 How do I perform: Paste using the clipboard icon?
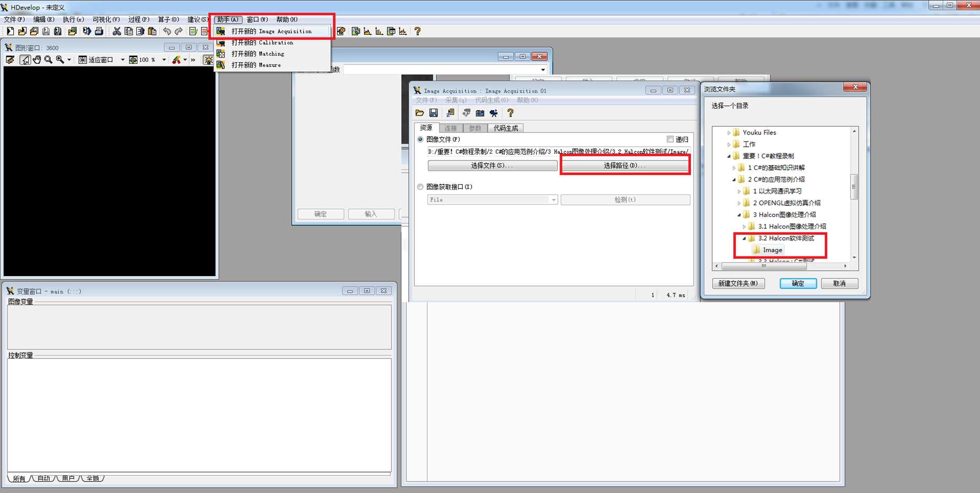pyautogui.click(x=152, y=31)
